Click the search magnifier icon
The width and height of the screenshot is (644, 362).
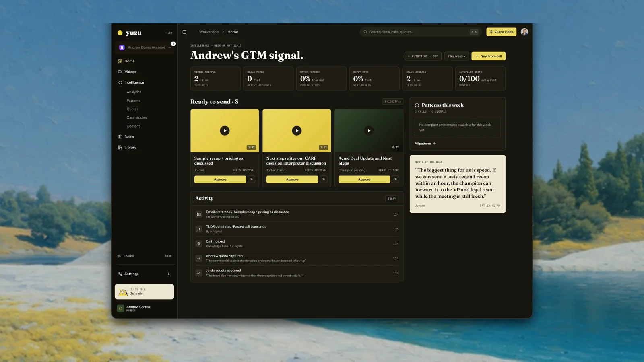pyautogui.click(x=365, y=32)
